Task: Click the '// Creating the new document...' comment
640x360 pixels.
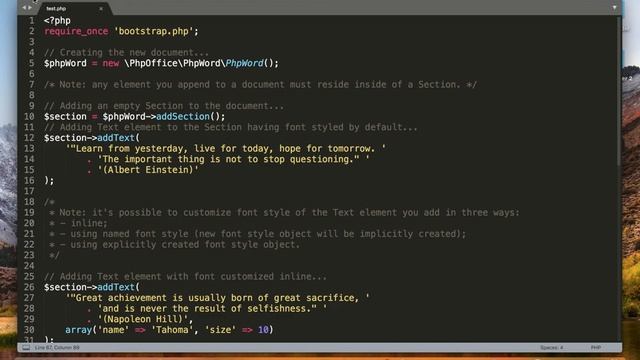Action: [x=126, y=53]
